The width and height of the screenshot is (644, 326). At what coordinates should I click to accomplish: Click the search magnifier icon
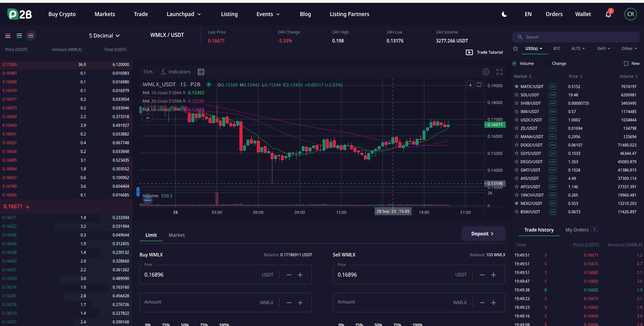520,37
